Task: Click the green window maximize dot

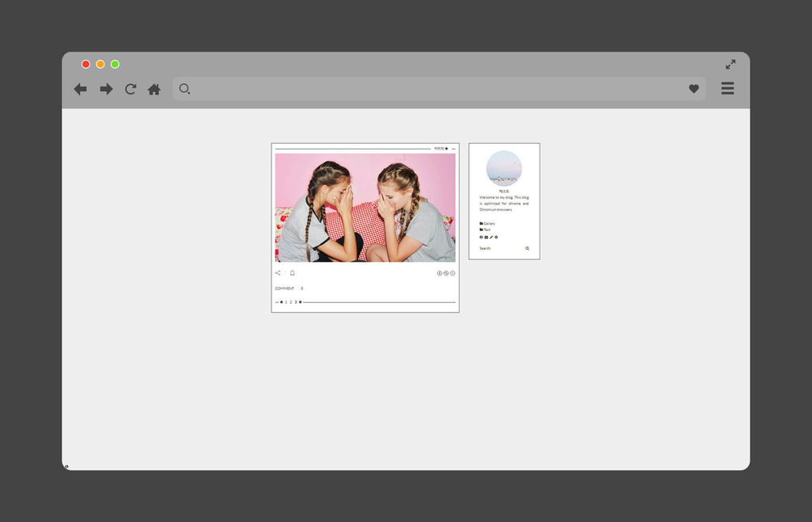Action: 115,64
